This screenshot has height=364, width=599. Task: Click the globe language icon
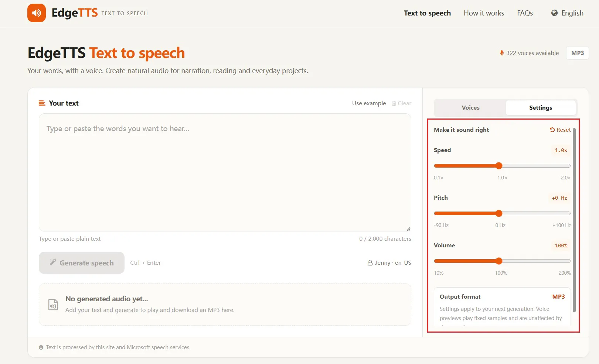click(554, 13)
